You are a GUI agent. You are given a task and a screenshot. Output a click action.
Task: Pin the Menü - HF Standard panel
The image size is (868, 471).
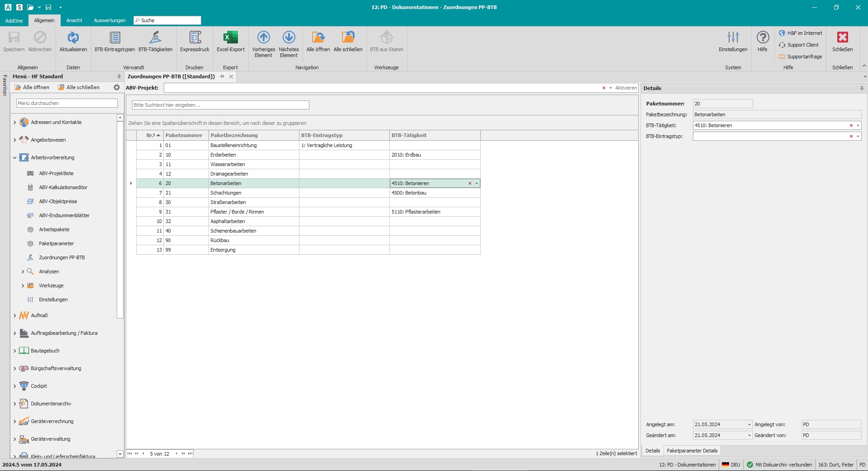119,76
